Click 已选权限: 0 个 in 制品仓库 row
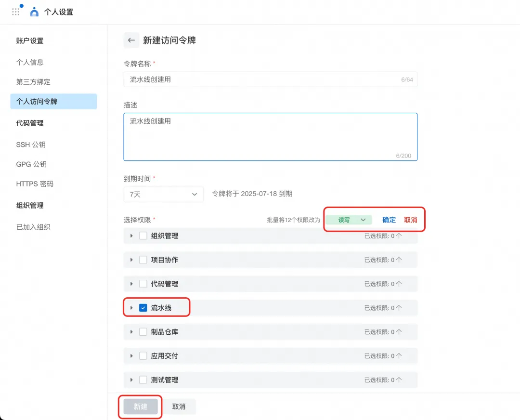Image resolution: width=520 pixels, height=420 pixels. pos(383,332)
